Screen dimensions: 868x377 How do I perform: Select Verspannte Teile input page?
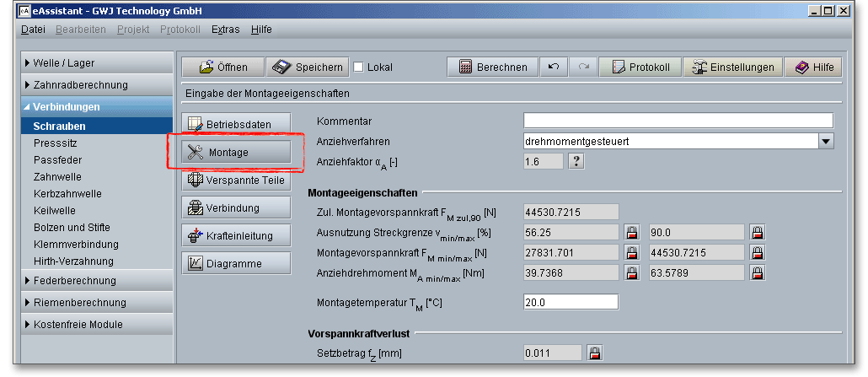coord(236,180)
